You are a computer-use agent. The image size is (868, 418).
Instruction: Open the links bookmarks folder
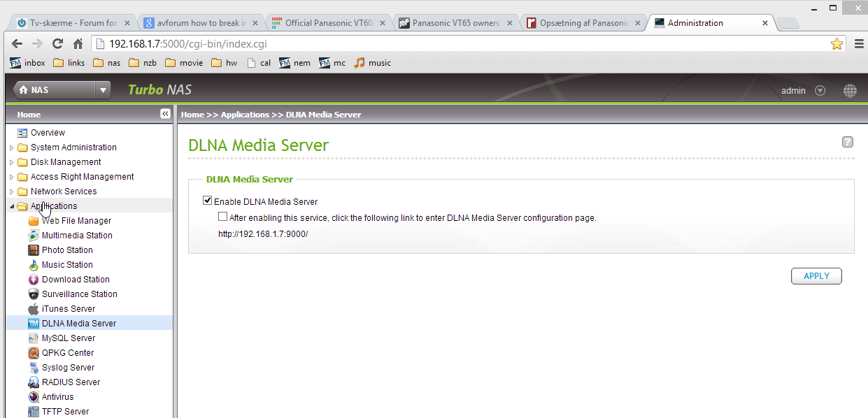(69, 63)
